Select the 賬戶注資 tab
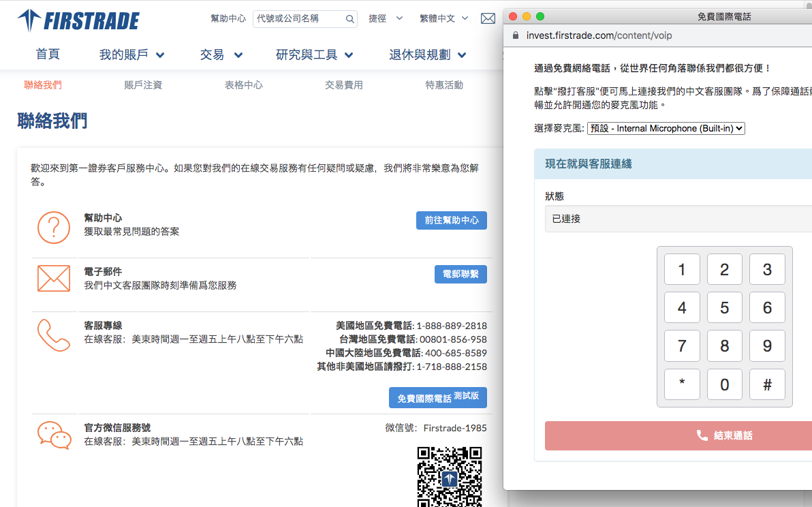 click(144, 85)
